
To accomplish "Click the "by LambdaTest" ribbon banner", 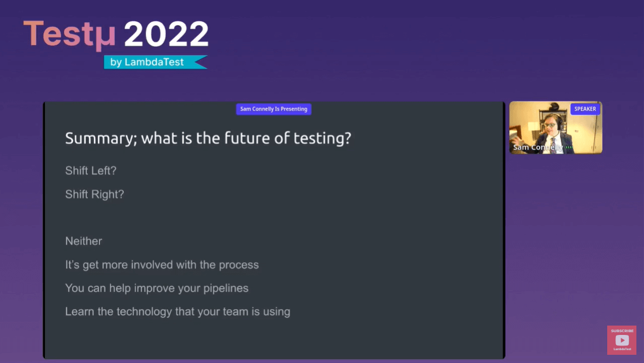I will pyautogui.click(x=154, y=62).
